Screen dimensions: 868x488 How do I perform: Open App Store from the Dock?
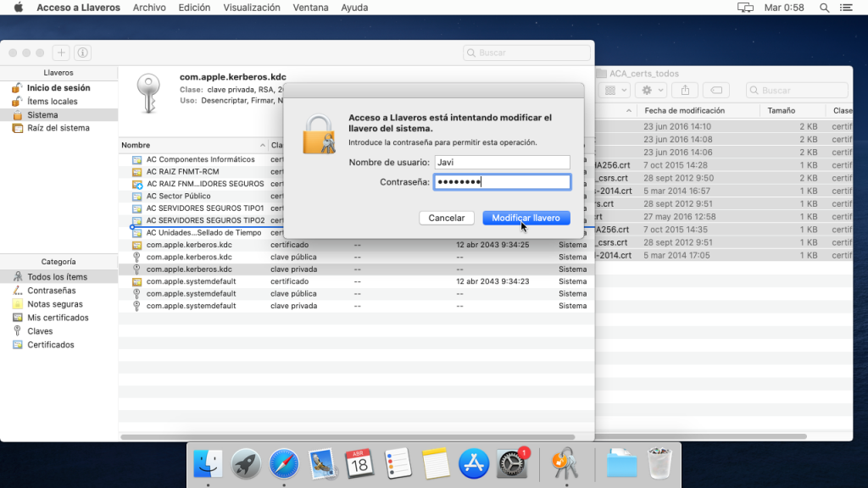tap(473, 463)
